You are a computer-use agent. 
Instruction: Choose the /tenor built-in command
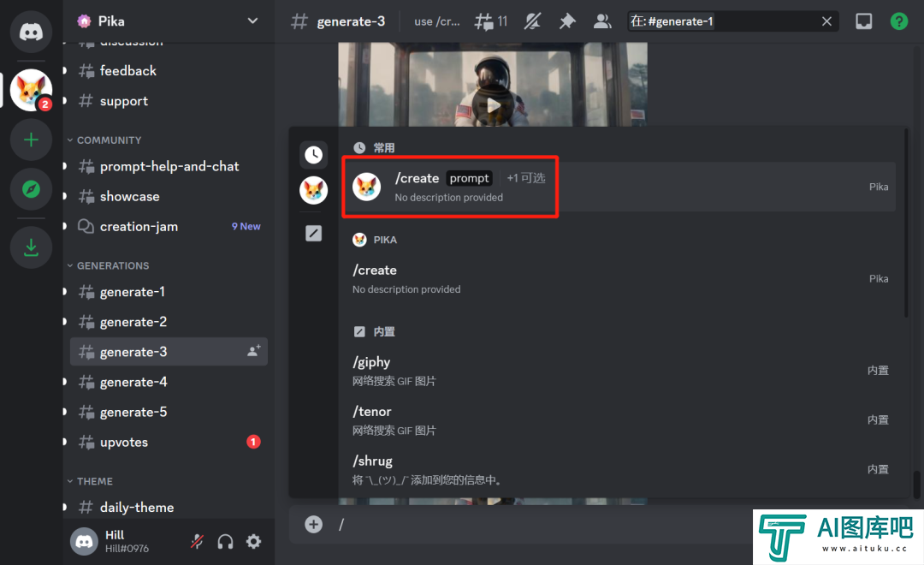(x=620, y=420)
